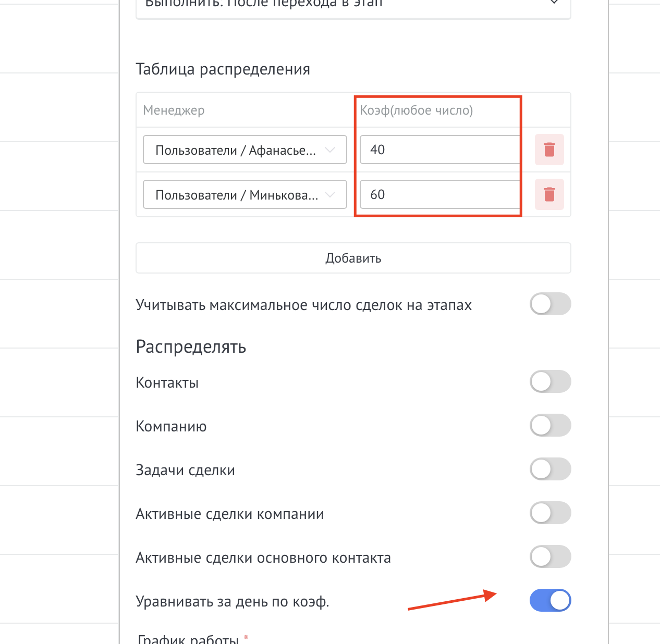Click the Таблица распределения heading

click(x=223, y=69)
